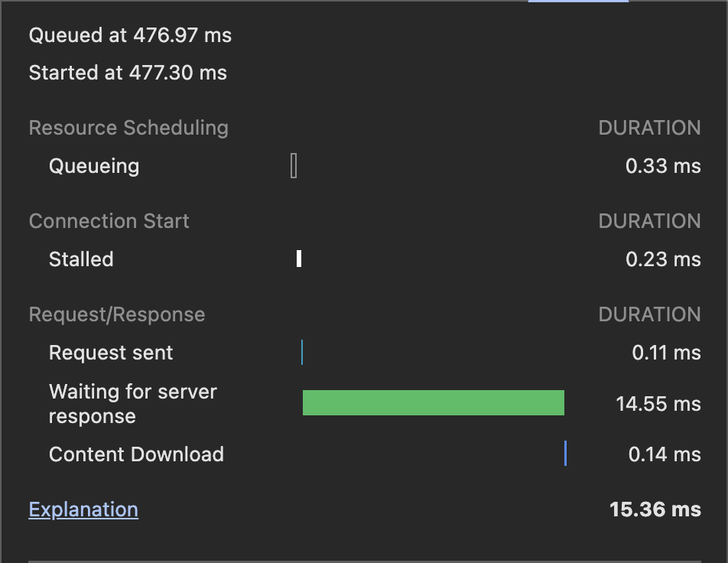Viewport: 728px width, 563px height.
Task: Click the Stalled row label
Action: (x=81, y=259)
